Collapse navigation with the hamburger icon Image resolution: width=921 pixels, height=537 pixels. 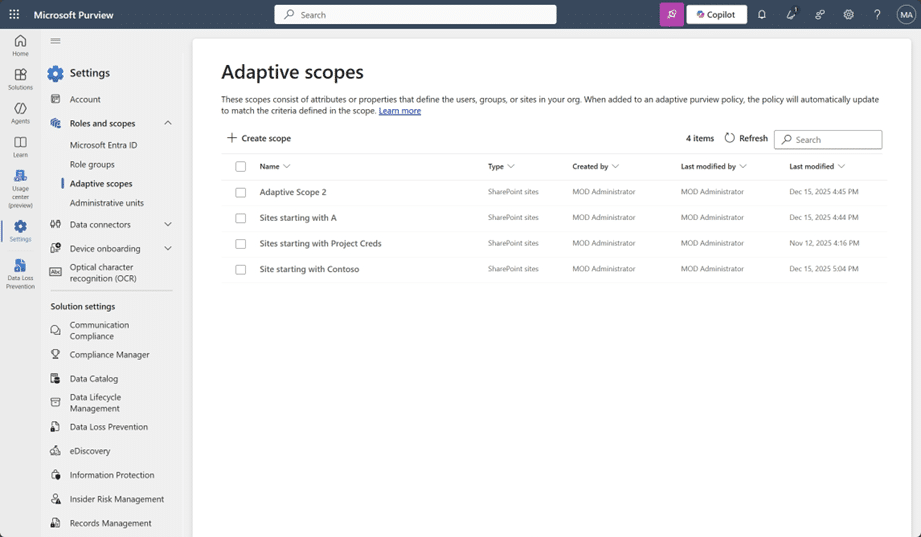(x=55, y=41)
